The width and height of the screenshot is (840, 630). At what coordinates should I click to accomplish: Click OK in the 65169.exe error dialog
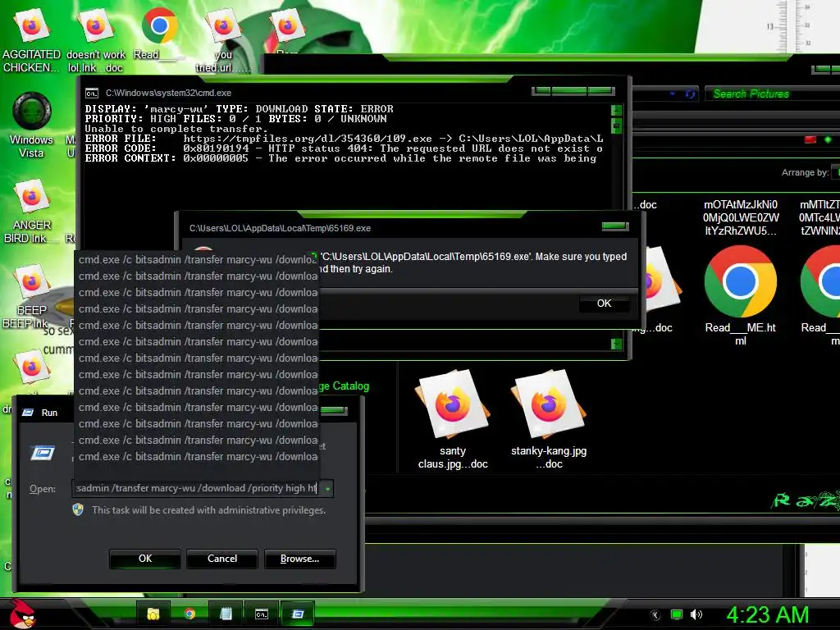tap(604, 304)
